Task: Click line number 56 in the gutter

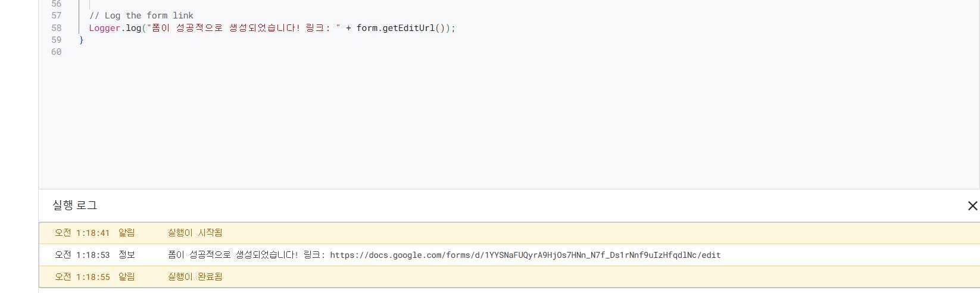Action: 57,4
